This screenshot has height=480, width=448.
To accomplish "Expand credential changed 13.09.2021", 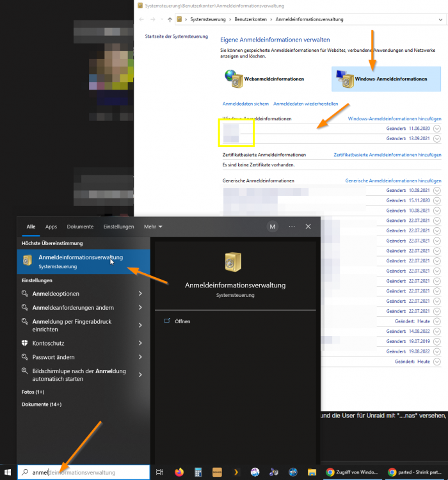I will tap(437, 139).
